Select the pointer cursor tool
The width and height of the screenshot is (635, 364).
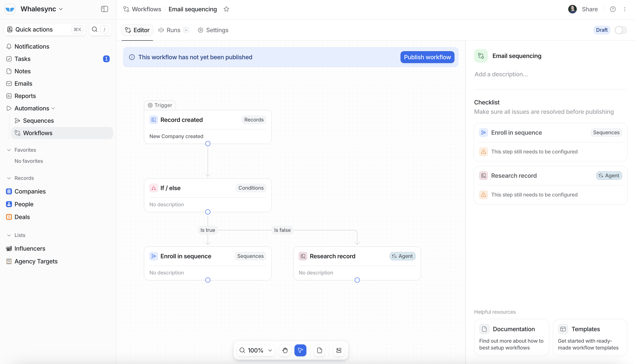coord(300,350)
